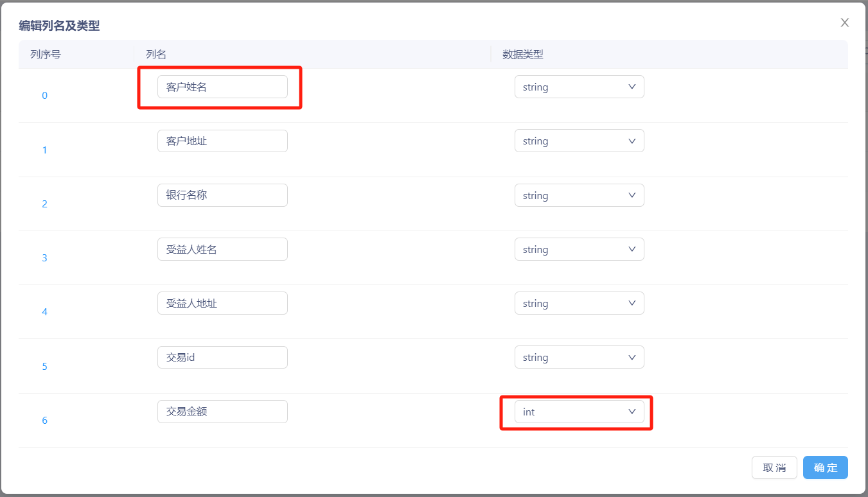The image size is (868, 497).
Task: Click the 银行名称 column name input
Action: 222,195
